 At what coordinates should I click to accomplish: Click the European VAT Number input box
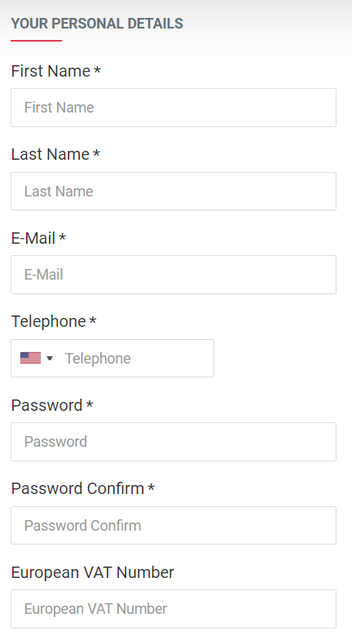click(x=174, y=609)
